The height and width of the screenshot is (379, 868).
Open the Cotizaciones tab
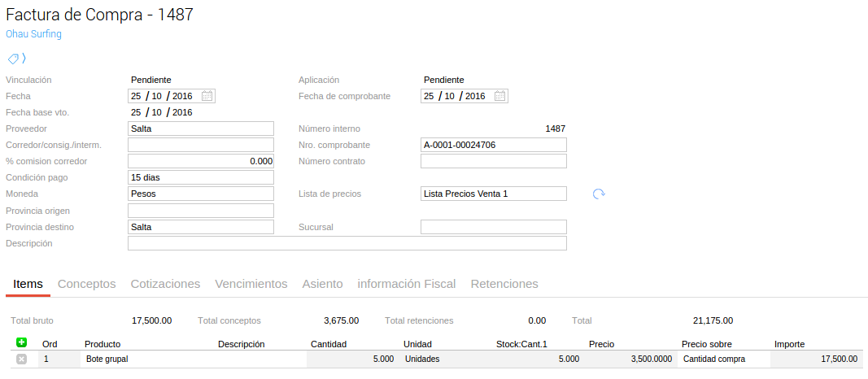coord(165,284)
